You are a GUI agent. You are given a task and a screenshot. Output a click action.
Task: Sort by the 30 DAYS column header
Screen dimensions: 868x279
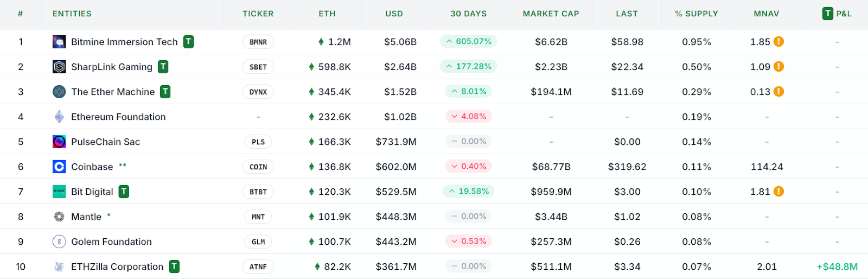(468, 14)
